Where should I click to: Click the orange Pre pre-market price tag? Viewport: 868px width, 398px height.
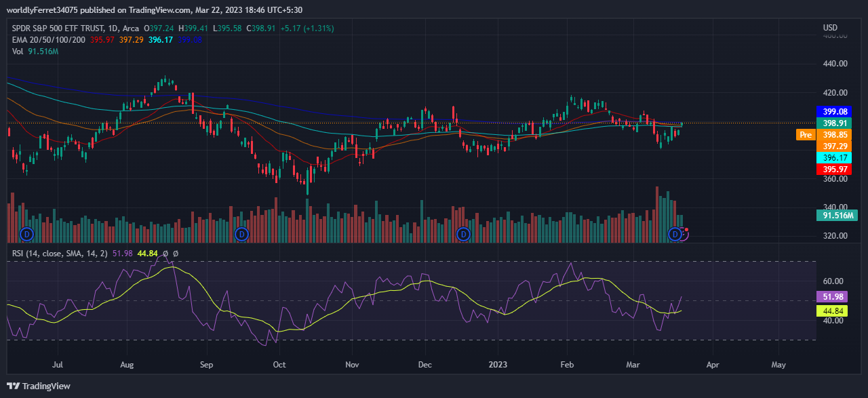pyautogui.click(x=806, y=135)
